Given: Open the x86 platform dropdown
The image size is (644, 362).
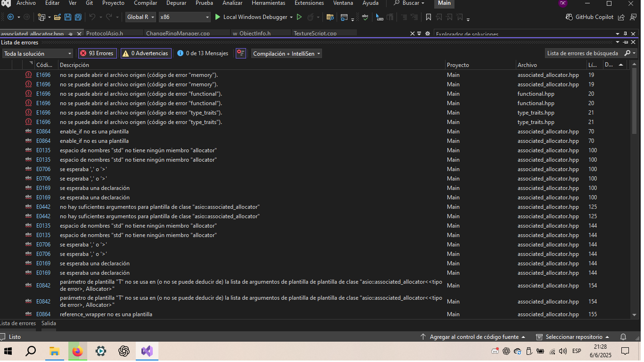Looking at the screenshot, I should coord(184,17).
